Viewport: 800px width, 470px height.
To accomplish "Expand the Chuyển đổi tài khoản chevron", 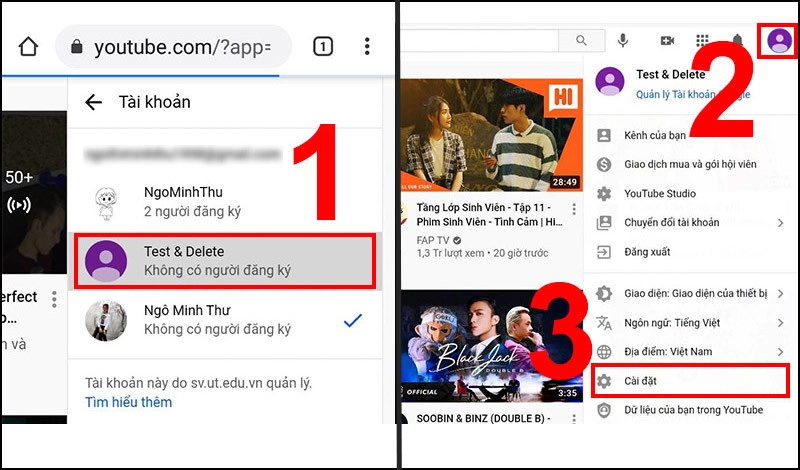I will click(781, 222).
